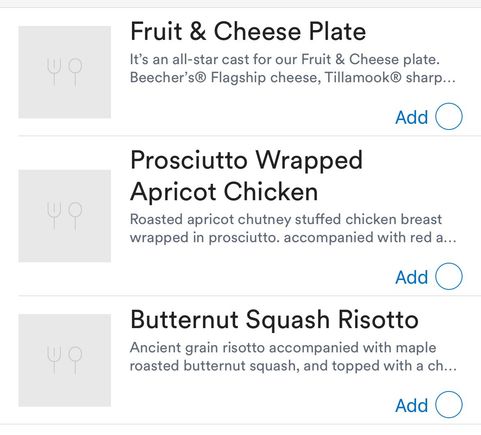
Task: Select the radio circle for Fruit & Cheese Plate
Action: pyautogui.click(x=449, y=116)
